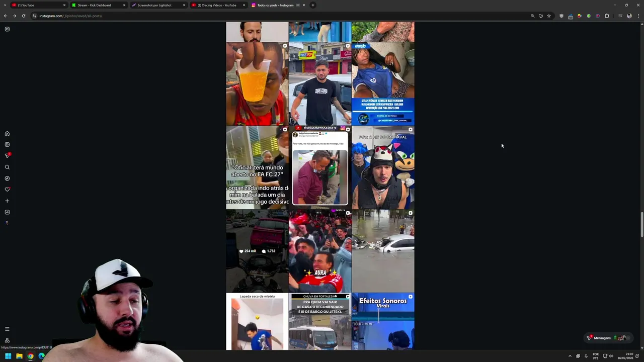Open the Explore compass icon
Viewport: 644px width, 362px height.
pyautogui.click(x=7, y=178)
